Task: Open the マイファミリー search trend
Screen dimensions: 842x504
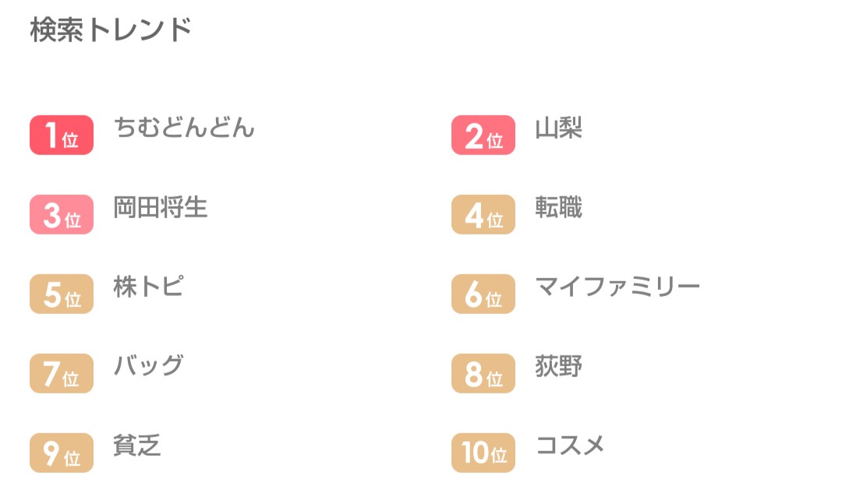Action: click(x=617, y=287)
